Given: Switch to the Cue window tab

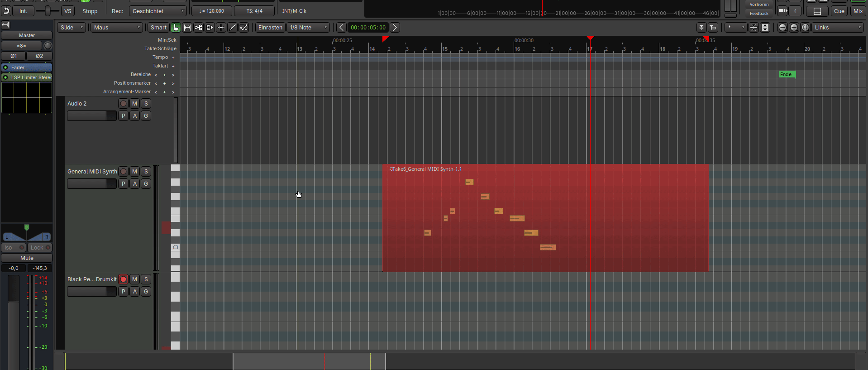Looking at the screenshot, I should tap(839, 11).
